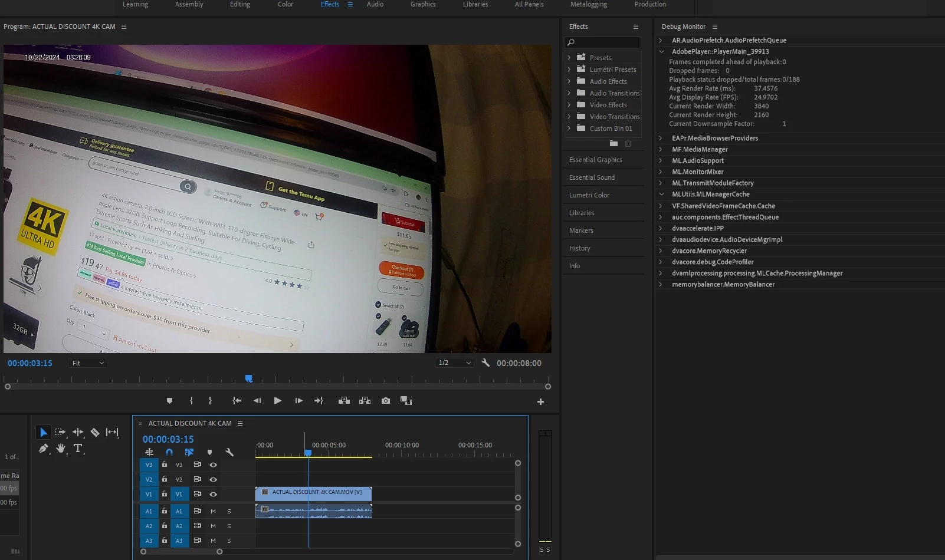Open the Essential Sound panel
This screenshot has height=560, width=945.
click(592, 177)
